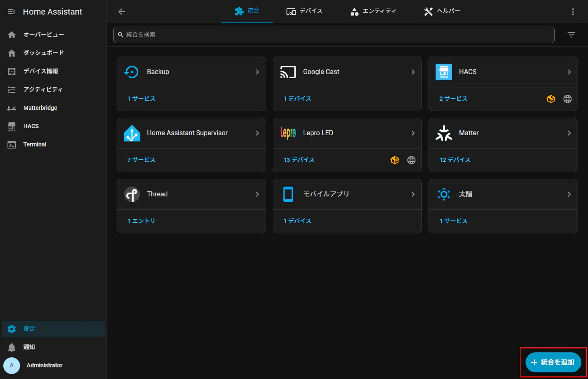Open the 1 サービス link under Backup
Viewport: 588px width, 379px height.
(x=141, y=99)
